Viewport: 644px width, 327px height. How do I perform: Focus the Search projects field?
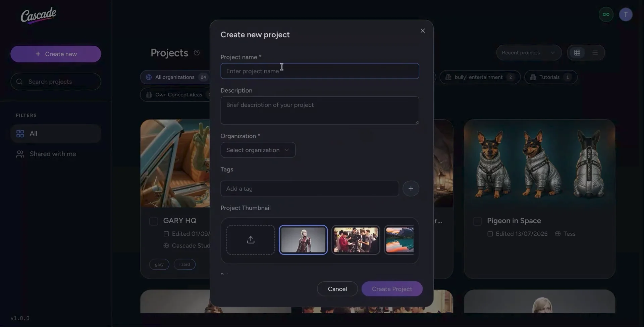pos(56,82)
